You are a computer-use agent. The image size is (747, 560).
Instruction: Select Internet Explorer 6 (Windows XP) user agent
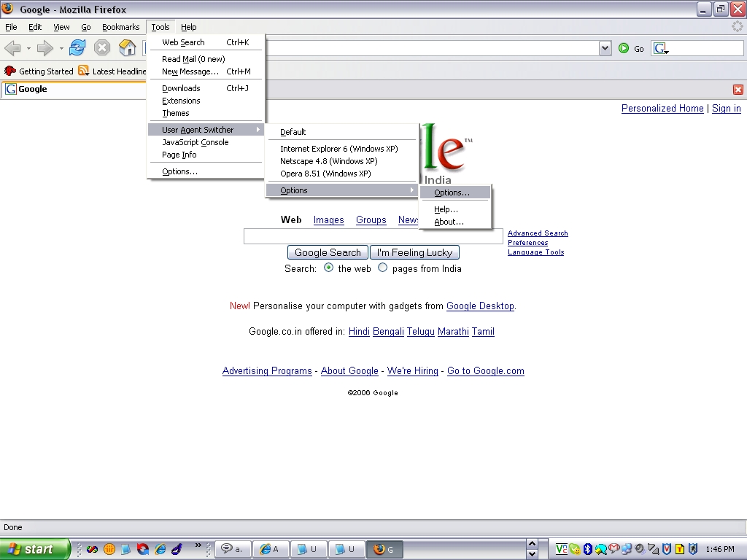(342, 149)
